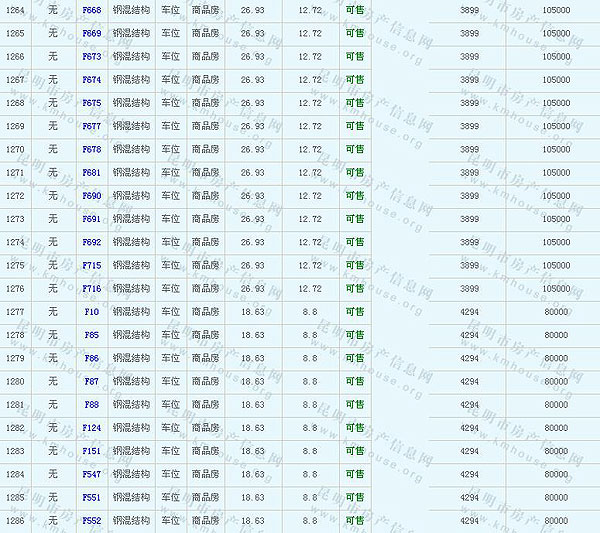The image size is (600, 533).
Task: Click row number 1286 cell
Action: tap(15, 521)
